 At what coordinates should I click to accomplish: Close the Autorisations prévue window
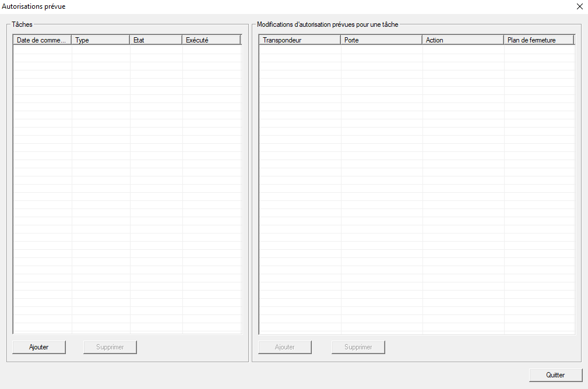pyautogui.click(x=579, y=6)
